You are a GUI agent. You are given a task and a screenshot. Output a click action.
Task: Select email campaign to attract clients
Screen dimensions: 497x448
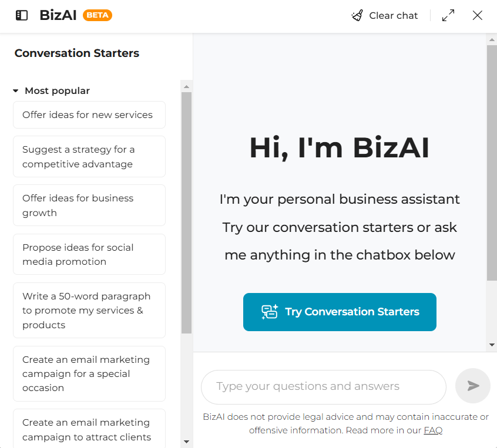click(89, 429)
